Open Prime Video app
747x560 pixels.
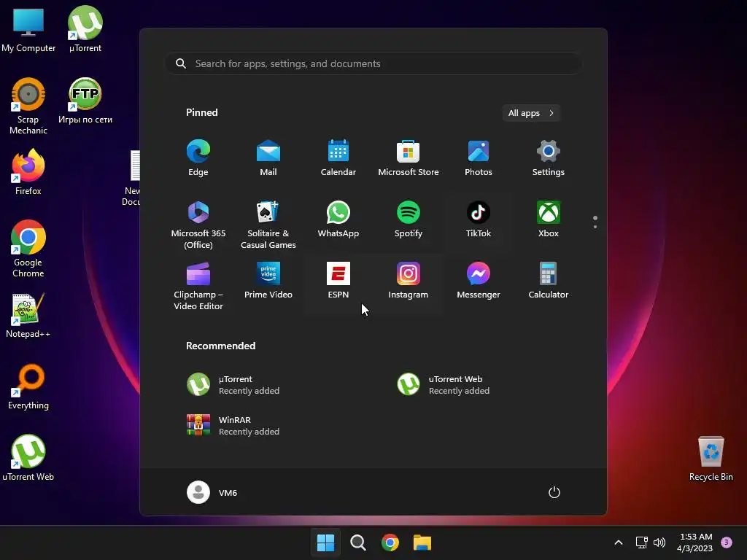tap(268, 281)
